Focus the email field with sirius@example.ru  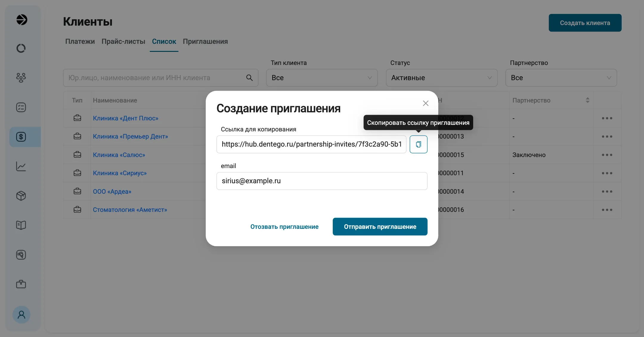click(322, 181)
